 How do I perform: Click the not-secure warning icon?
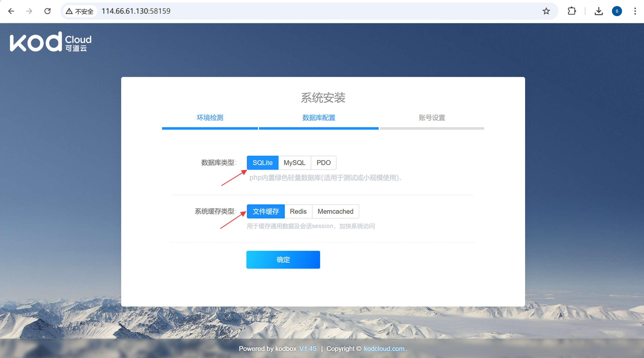tap(69, 11)
